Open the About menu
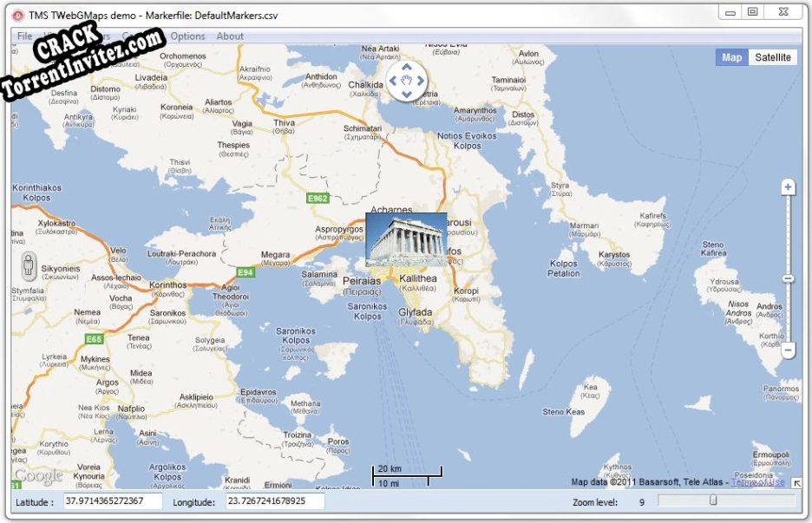The width and height of the screenshot is (812, 523). pyautogui.click(x=230, y=36)
